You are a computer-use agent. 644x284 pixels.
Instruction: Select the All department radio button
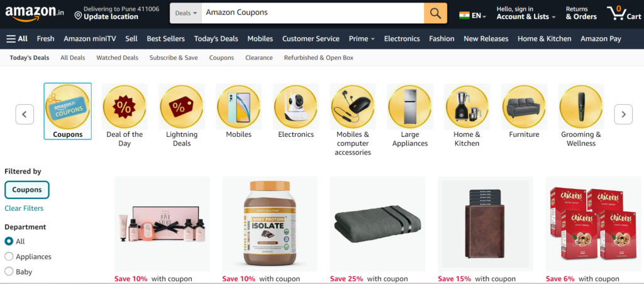9,241
